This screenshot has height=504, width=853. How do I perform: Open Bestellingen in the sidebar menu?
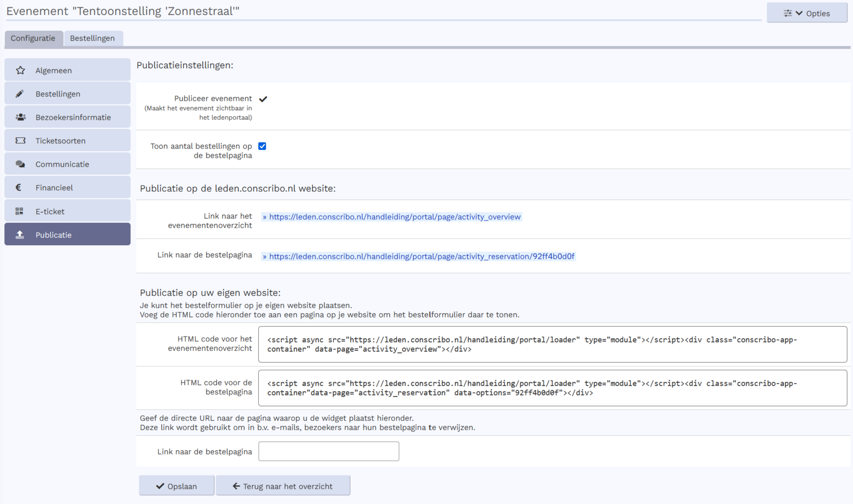click(67, 94)
